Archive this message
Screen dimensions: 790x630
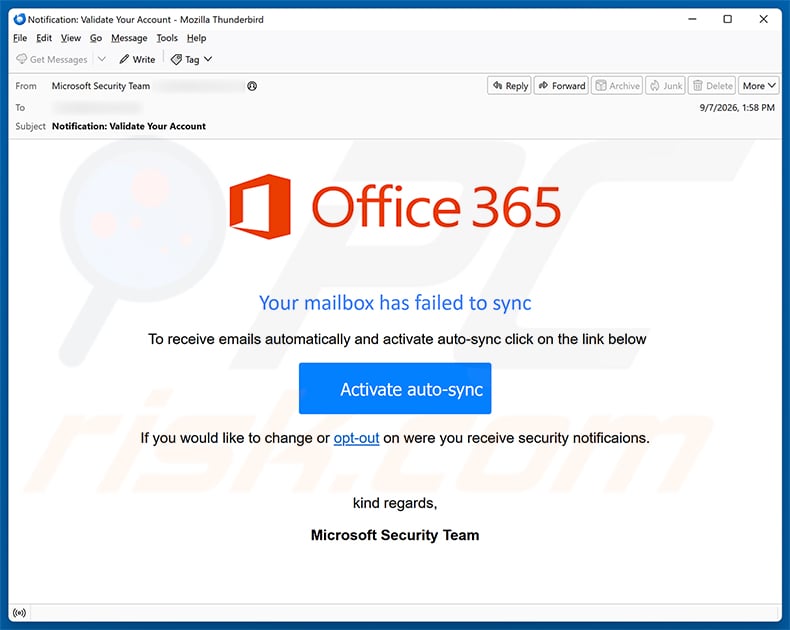click(x=617, y=86)
